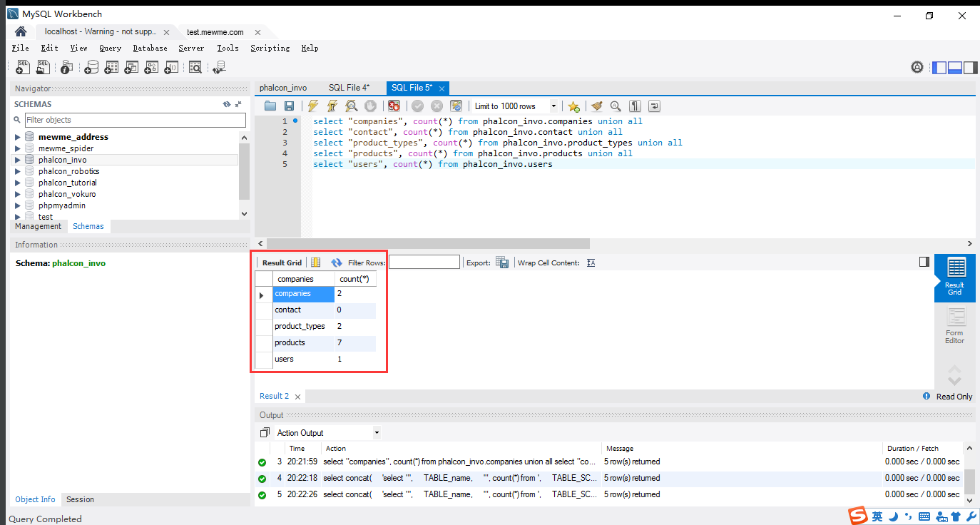Save snippet with the star icon

coord(573,106)
